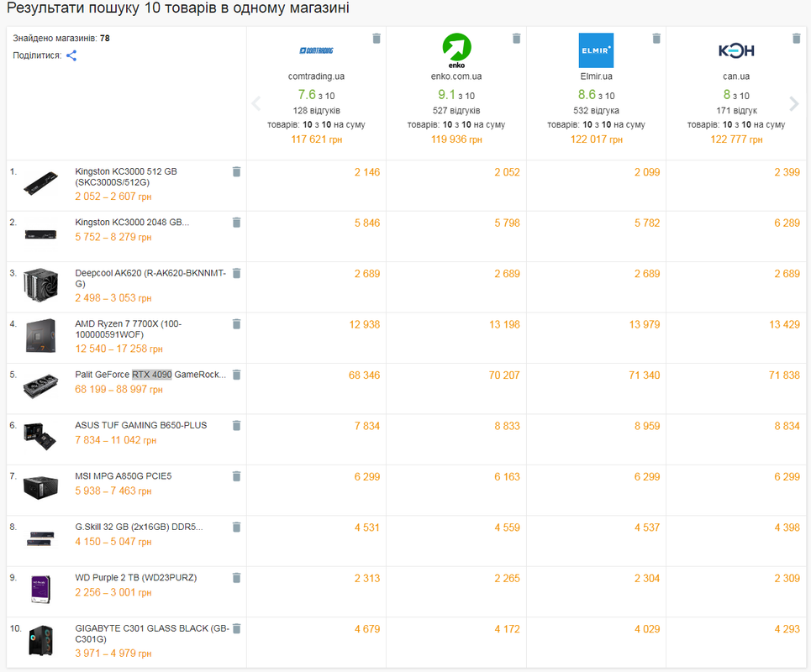
Task: Click can.ua total 122 777 грн
Action: click(736, 139)
